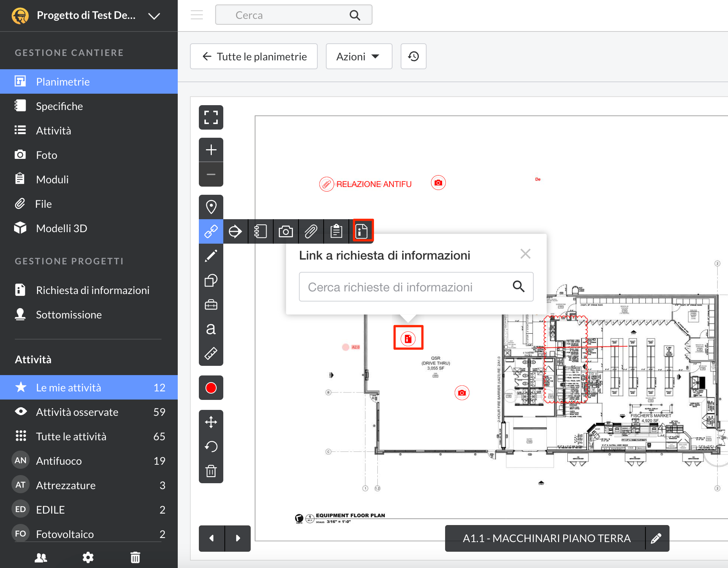728x568 pixels.
Task: Choose the photo link camera icon
Action: point(285,231)
